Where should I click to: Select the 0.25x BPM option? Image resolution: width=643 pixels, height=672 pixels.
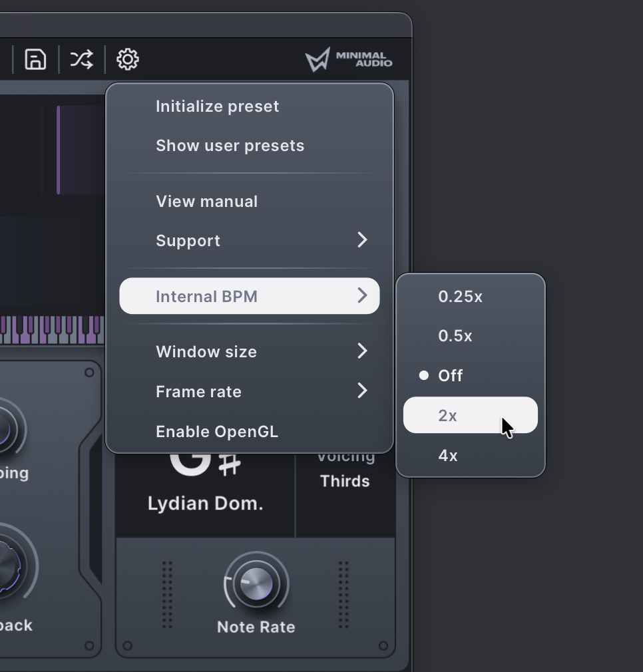point(460,297)
